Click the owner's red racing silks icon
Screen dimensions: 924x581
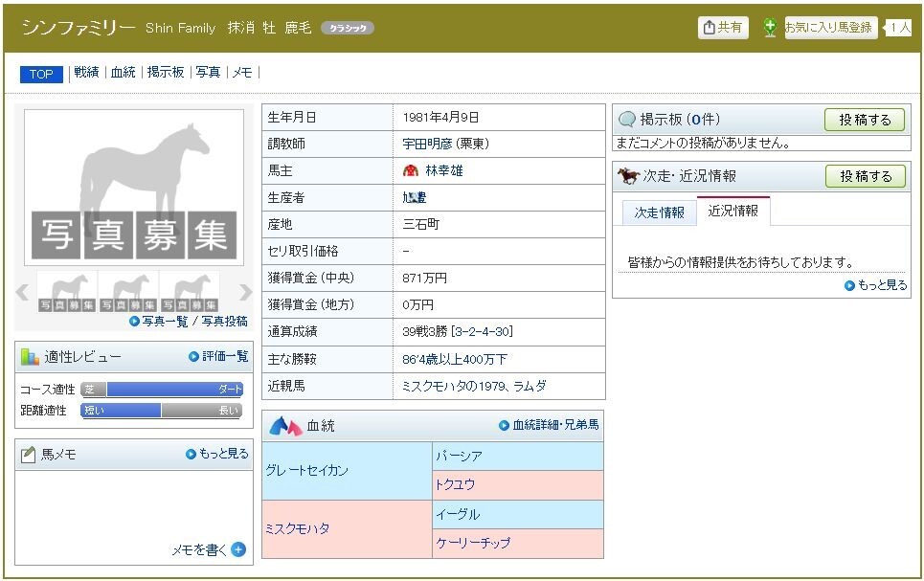(x=411, y=171)
